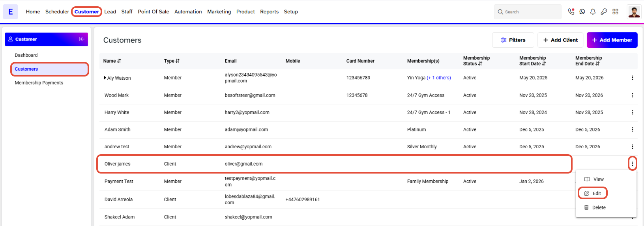The image size is (644, 226).
Task: Open the notifications bell
Action: click(x=593, y=12)
